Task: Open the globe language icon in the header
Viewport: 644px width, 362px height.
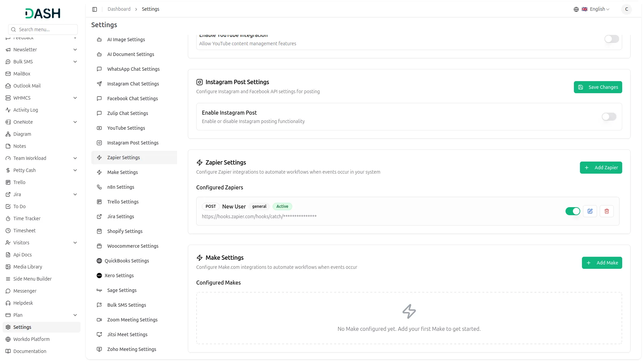Action: pyautogui.click(x=576, y=9)
